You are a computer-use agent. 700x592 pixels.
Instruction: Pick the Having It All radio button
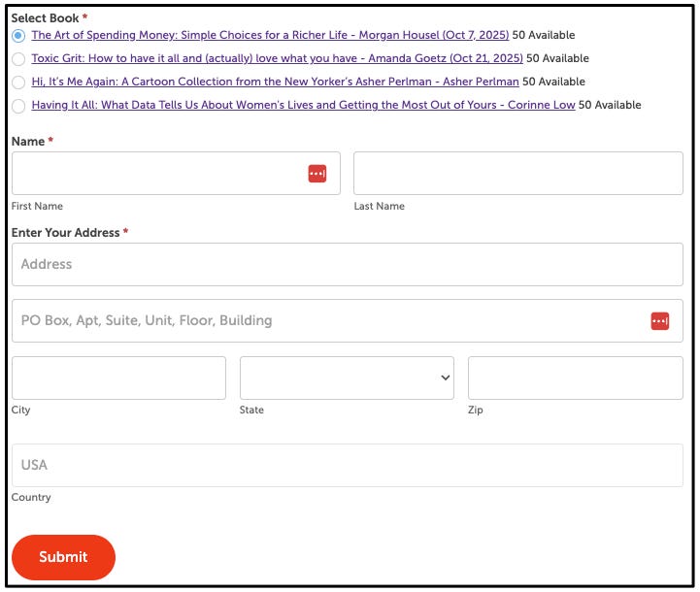[18, 106]
